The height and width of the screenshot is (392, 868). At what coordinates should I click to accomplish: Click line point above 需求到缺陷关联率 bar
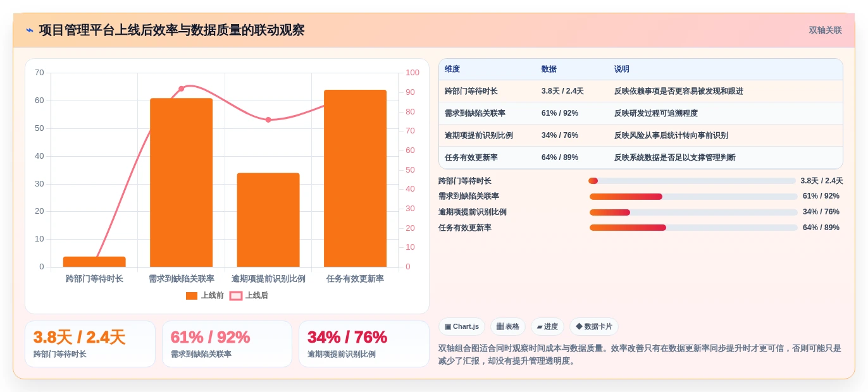click(181, 89)
